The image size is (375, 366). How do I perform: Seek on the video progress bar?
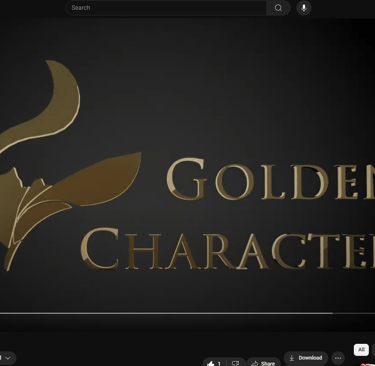coord(187,313)
